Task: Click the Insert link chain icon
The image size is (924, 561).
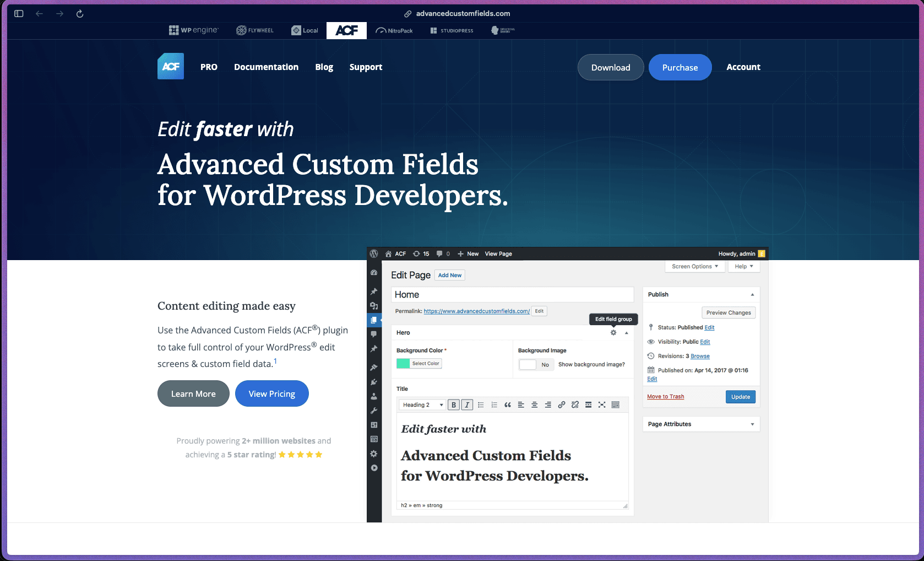Action: click(x=561, y=404)
